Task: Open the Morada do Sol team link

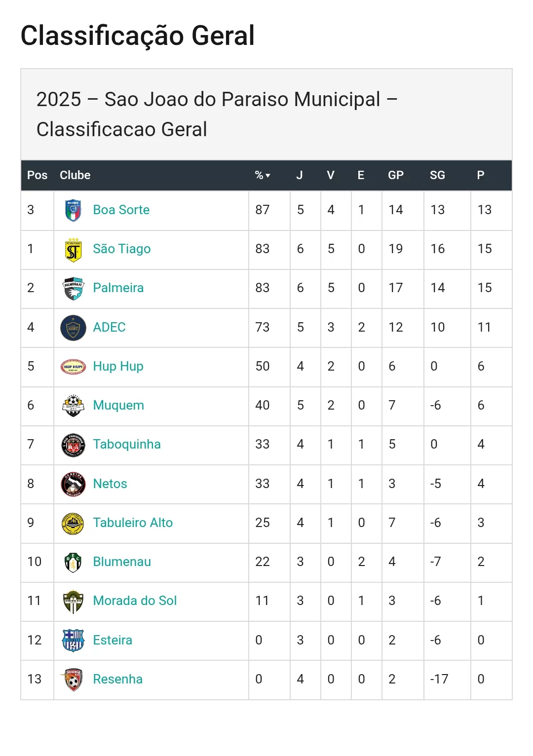Action: click(x=135, y=601)
